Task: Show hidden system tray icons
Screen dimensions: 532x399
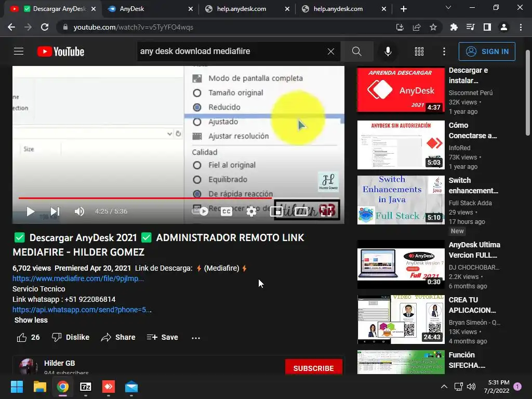Action: point(444,387)
